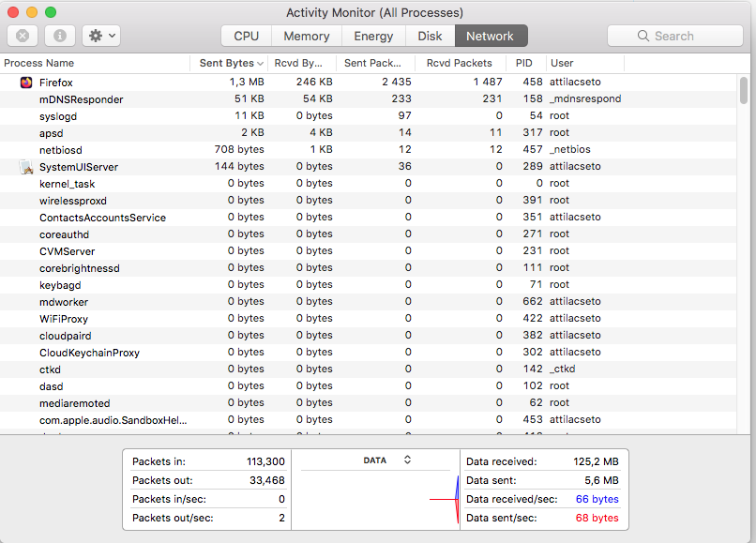Open the process info inspector icon
This screenshot has height=543, width=756.
pos(60,36)
